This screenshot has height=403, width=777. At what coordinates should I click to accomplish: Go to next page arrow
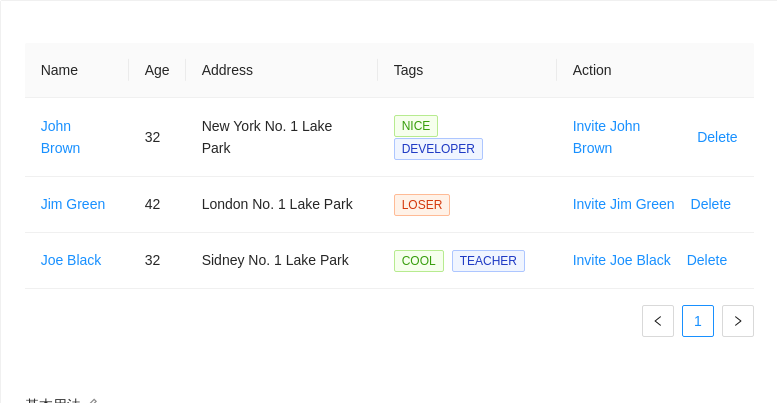point(738,321)
